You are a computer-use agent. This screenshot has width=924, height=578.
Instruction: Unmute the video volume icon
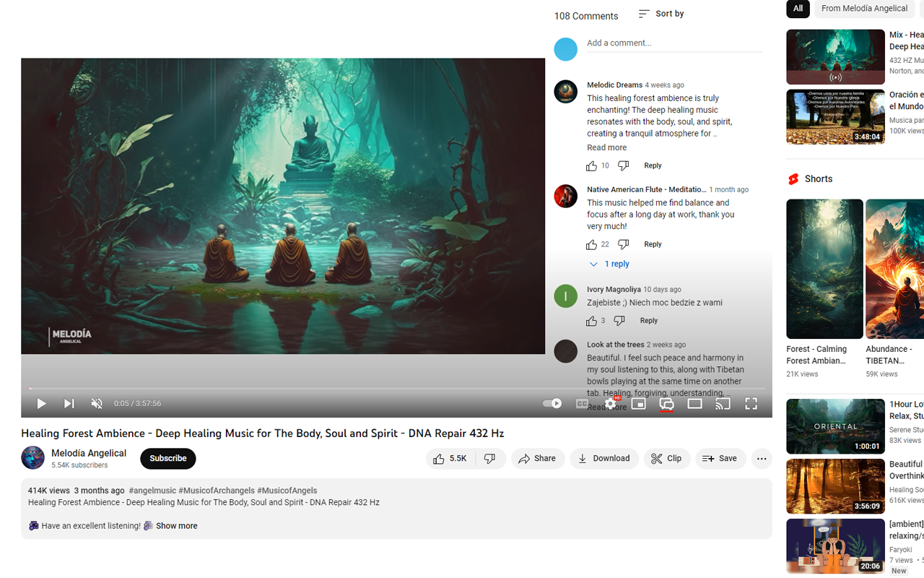click(97, 403)
